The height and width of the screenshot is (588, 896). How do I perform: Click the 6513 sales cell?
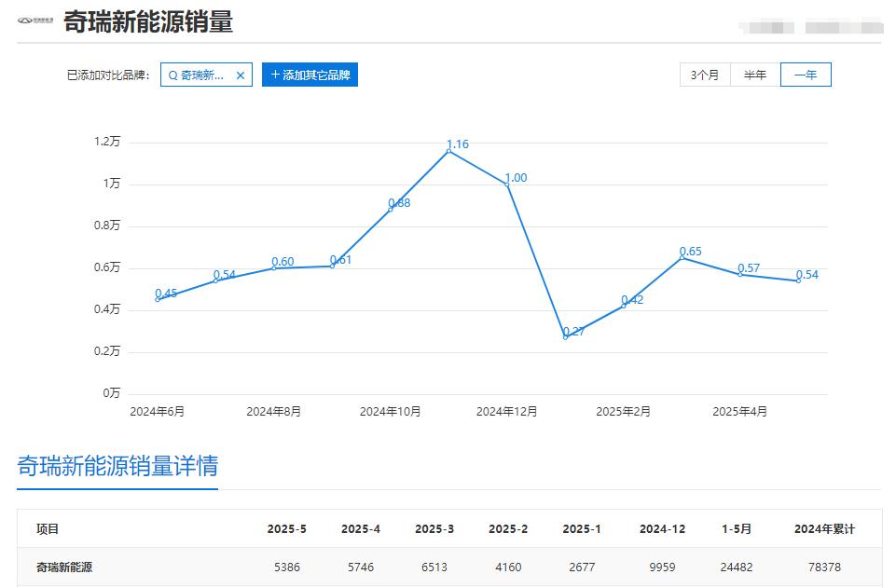tap(434, 567)
